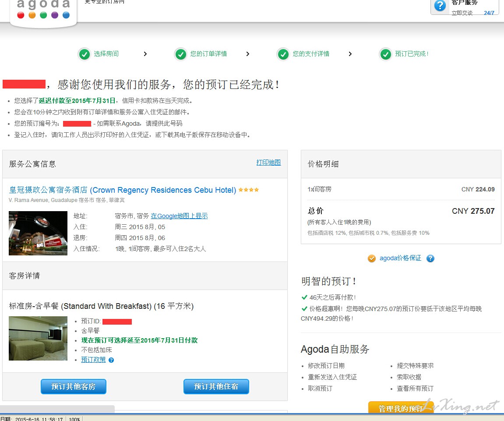Click 不包括加床 list item

(x=96, y=350)
